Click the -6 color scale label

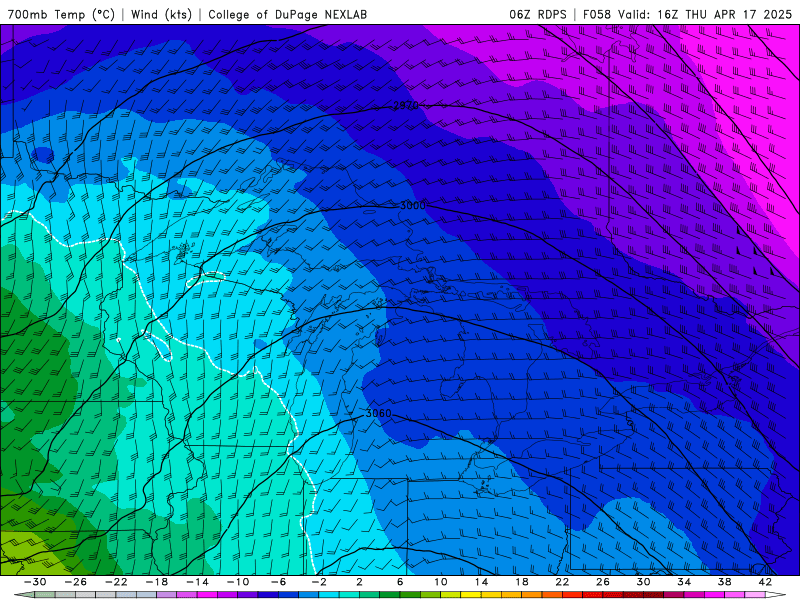coord(279,582)
